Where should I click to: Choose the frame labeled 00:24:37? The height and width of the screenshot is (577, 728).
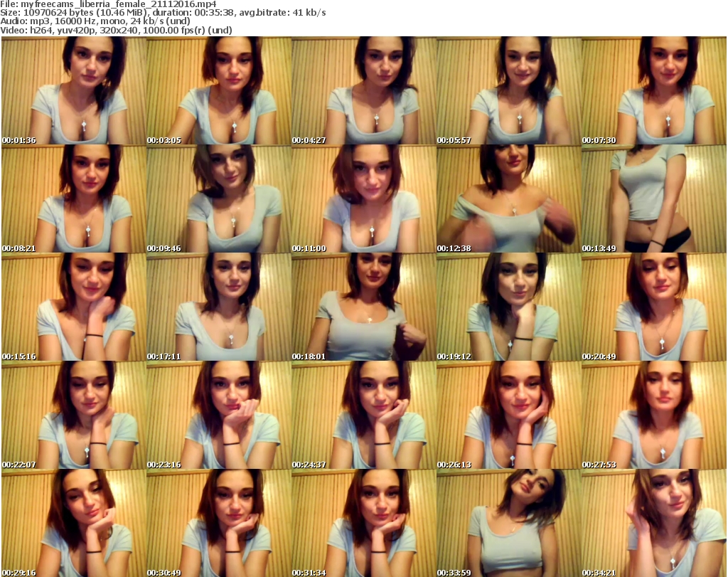363,415
